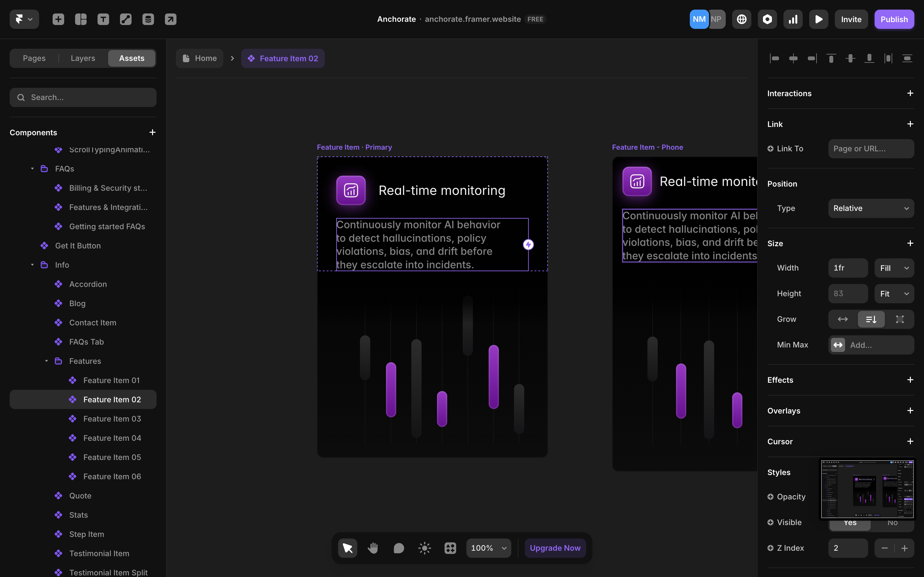The height and width of the screenshot is (577, 924).
Task: Select the Layout tool icon
Action: [x=81, y=19]
